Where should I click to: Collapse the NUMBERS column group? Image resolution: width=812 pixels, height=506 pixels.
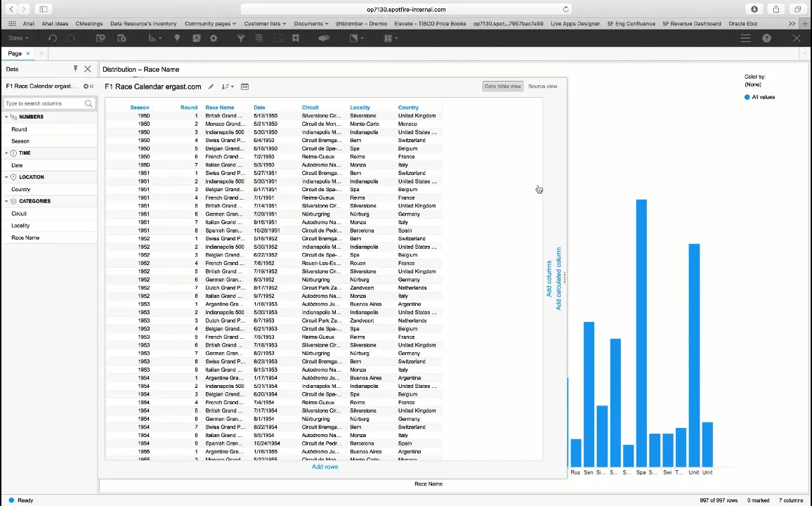7,117
